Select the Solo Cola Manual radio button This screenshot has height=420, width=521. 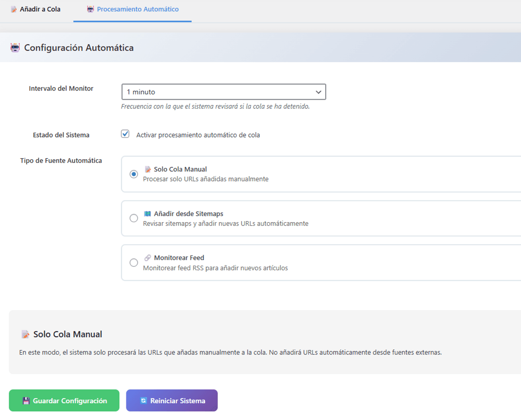[x=134, y=174]
